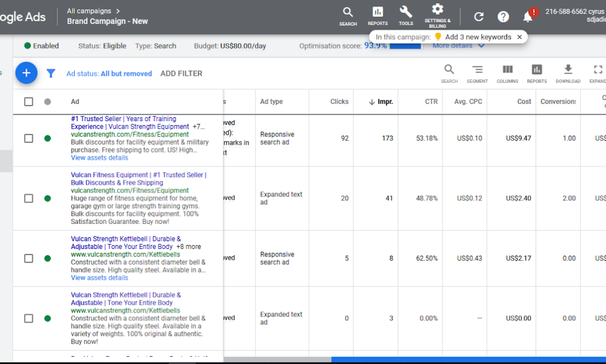This screenshot has height=364, width=606.
Task: Click the CTR value 62.50%
Action: pyautogui.click(x=427, y=258)
